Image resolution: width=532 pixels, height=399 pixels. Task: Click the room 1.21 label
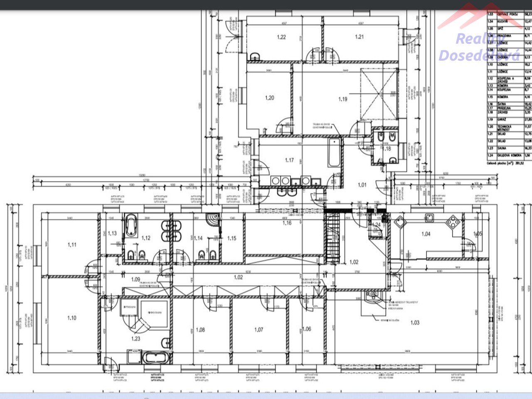pos(360,37)
